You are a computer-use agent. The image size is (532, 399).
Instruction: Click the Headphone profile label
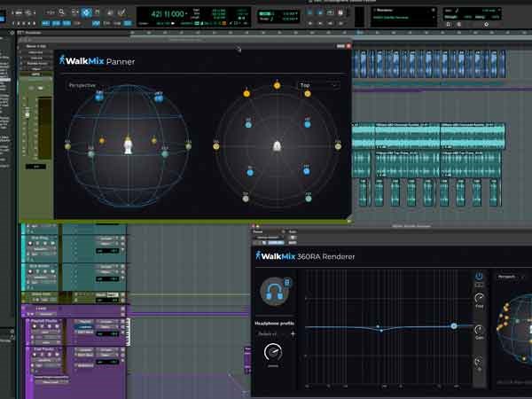(x=275, y=324)
